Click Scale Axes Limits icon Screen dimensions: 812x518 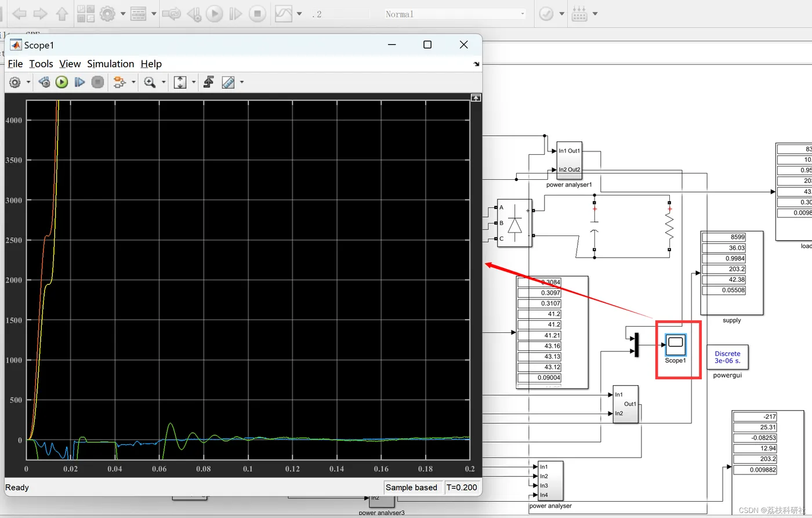coord(180,82)
